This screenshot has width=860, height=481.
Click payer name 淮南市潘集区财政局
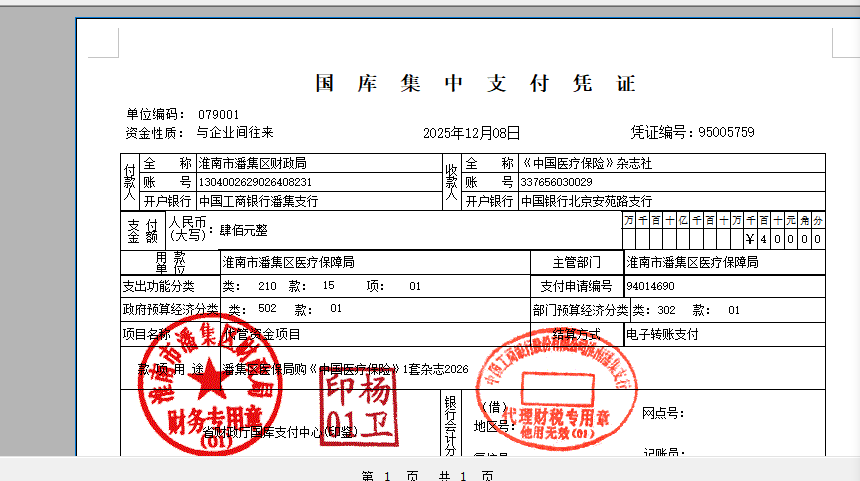pyautogui.click(x=252, y=163)
